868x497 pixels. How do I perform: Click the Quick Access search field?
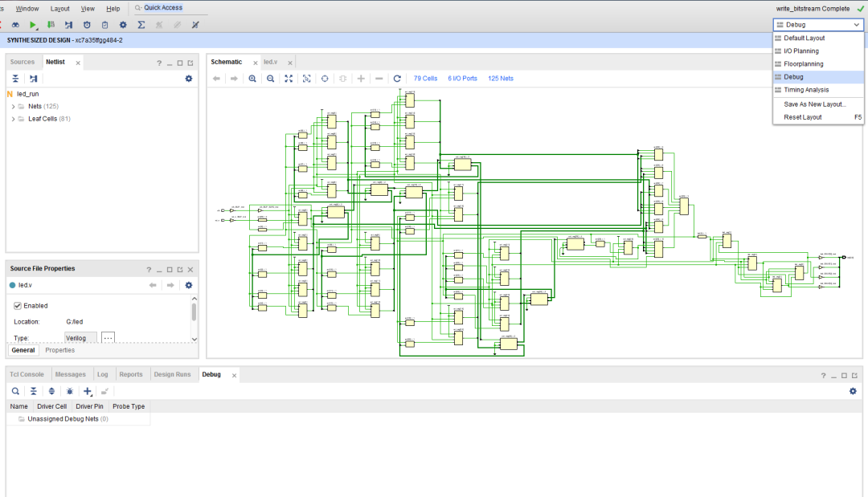(x=163, y=7)
